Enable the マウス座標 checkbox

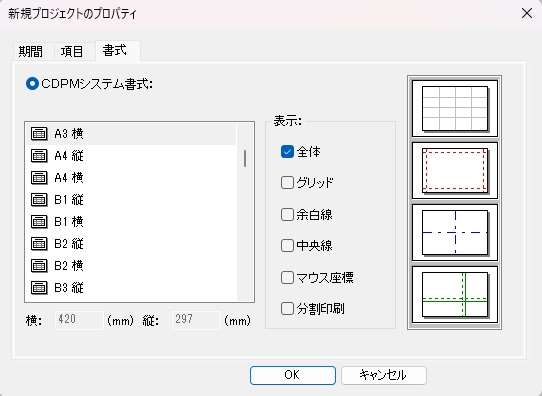[x=287, y=277]
